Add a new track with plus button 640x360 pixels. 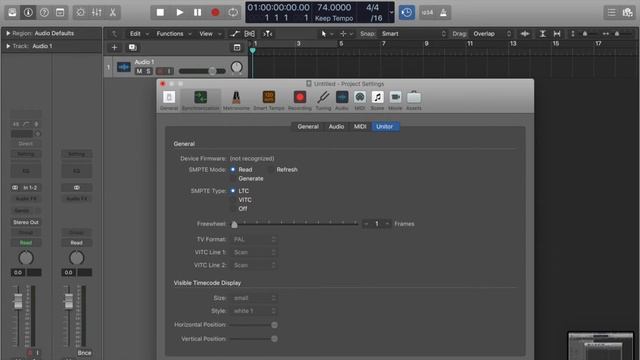pos(114,47)
